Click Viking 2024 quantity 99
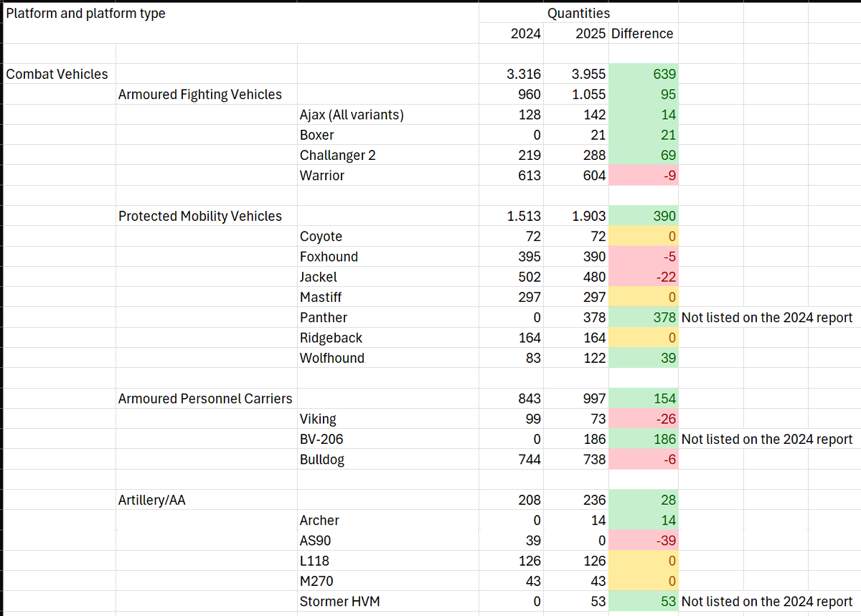This screenshot has width=861, height=616. coord(510,418)
